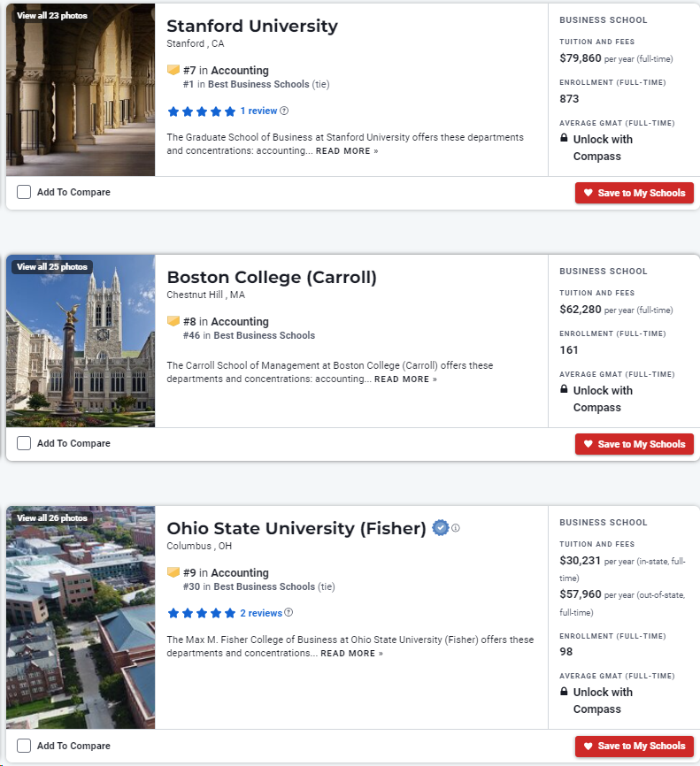
Task: Click the verified badge next to Ohio State University
Action: point(441,527)
